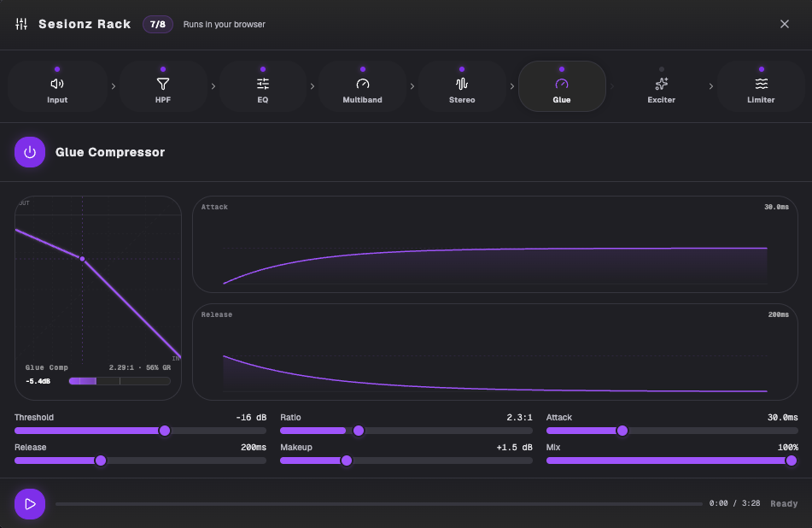Click the Threshold value "-16 dB"
Screen dimensions: 812x528
(x=251, y=417)
